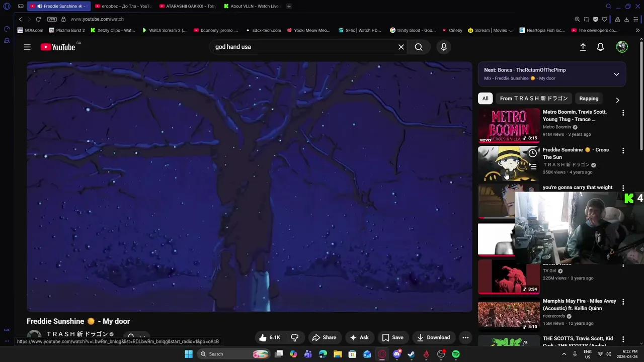
Task: Expand the bookmarks bar overflow chevron
Action: (638, 30)
